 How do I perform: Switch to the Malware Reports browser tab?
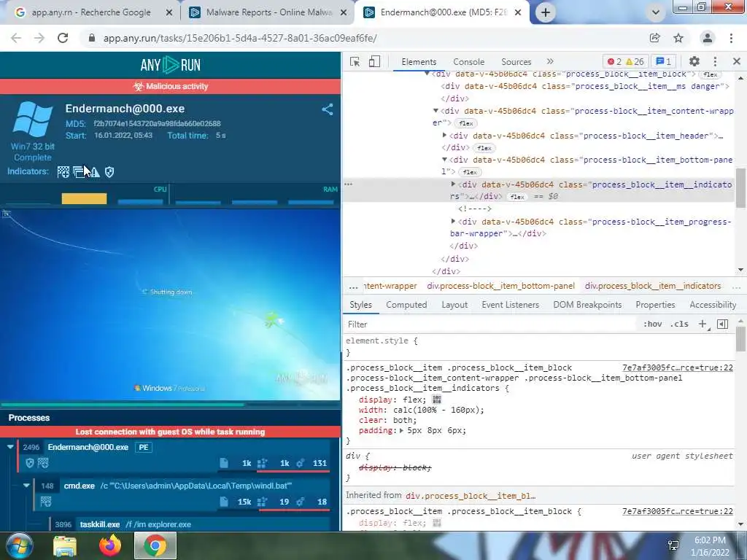click(x=268, y=12)
